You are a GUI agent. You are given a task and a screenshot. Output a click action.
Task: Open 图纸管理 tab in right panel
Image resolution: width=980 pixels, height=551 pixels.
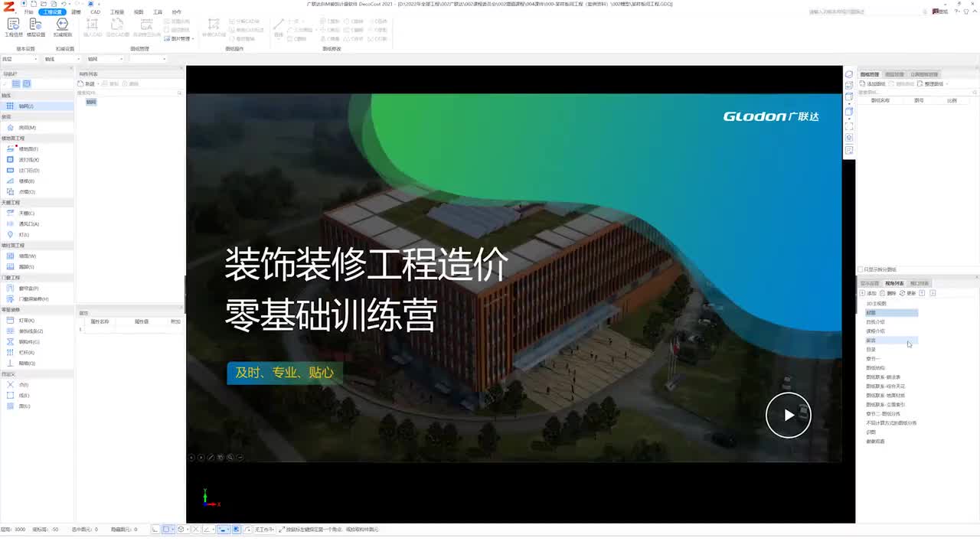coord(870,74)
